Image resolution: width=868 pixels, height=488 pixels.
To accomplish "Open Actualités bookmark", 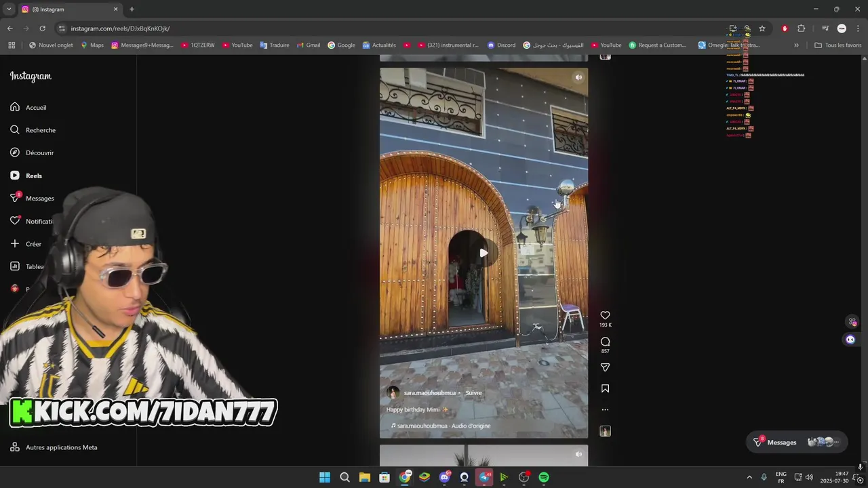I will pyautogui.click(x=379, y=45).
